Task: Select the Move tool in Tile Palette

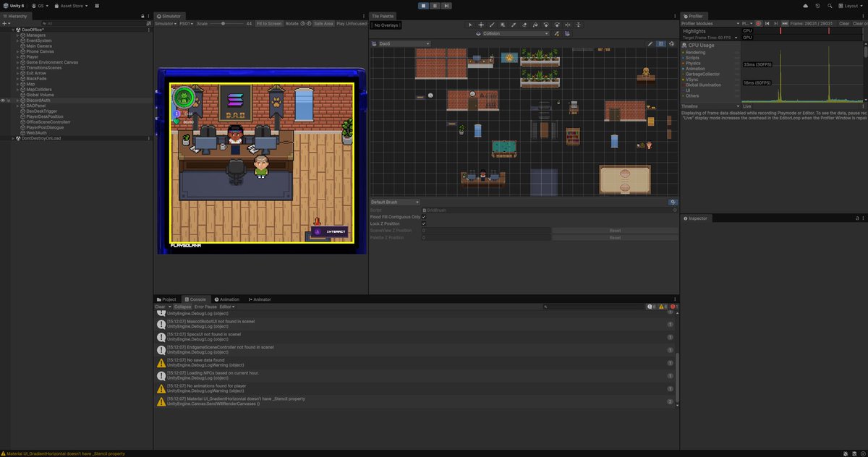Action: click(x=481, y=25)
